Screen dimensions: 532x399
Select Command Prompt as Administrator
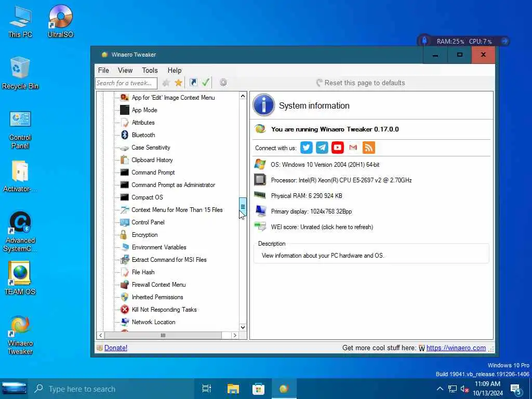click(x=174, y=185)
